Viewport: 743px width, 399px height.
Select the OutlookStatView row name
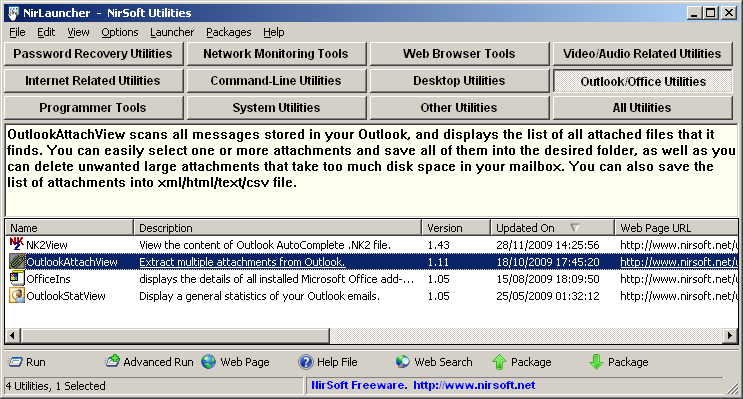point(66,296)
